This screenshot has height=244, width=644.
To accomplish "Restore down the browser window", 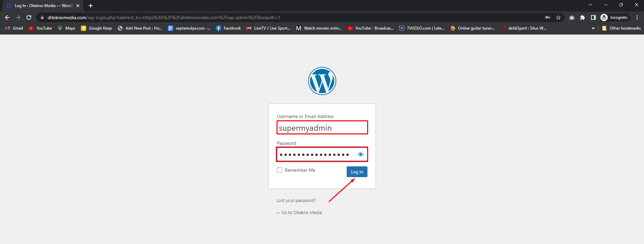I will pyautogui.click(x=621, y=5).
